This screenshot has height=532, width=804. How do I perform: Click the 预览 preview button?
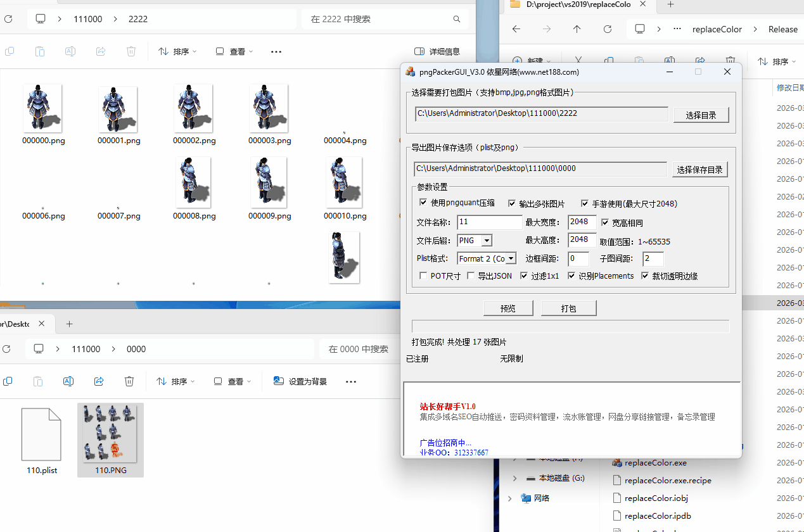point(508,308)
